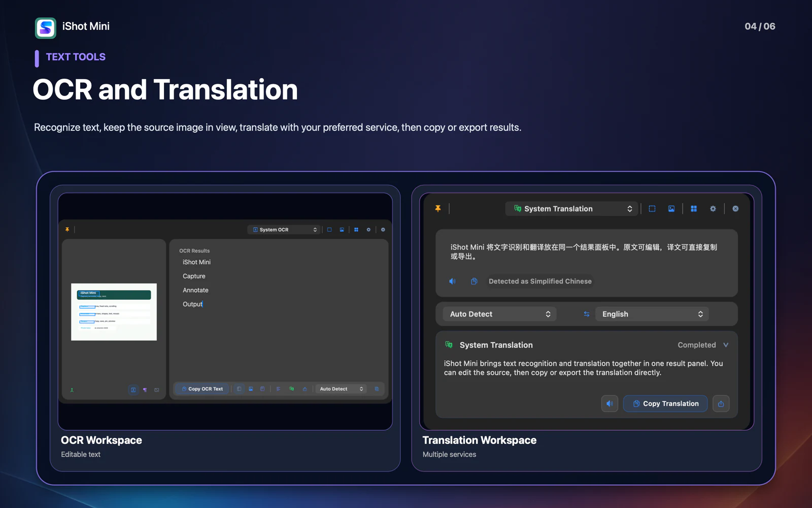Click the region capture icon in the Translation window toolbar
The width and height of the screenshot is (812, 508).
[652, 209]
